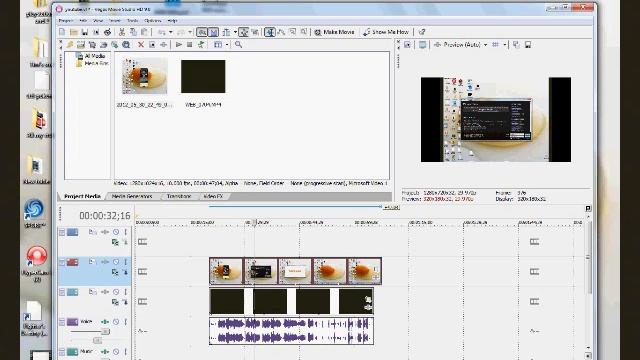Click the Redo arrow icon

[x=181, y=32]
